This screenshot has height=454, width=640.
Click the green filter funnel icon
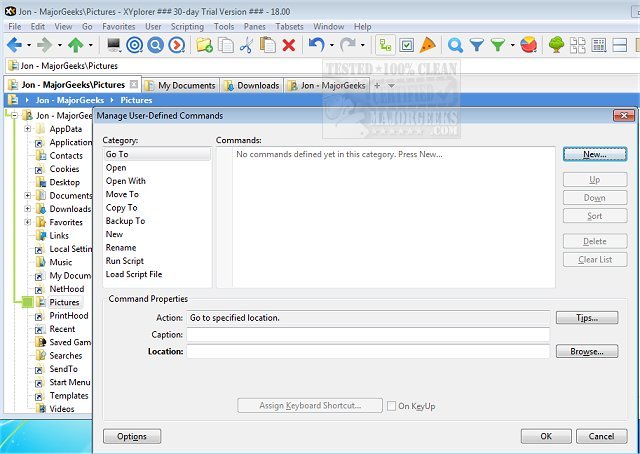(498, 45)
